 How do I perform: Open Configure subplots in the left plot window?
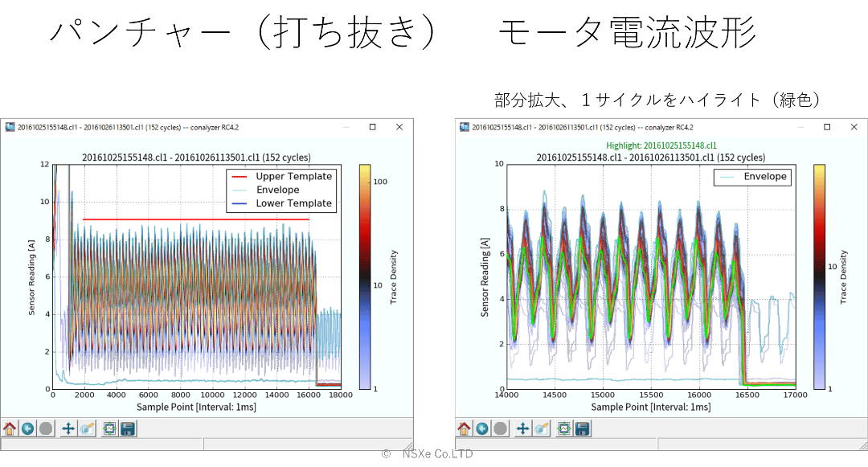coord(109,429)
